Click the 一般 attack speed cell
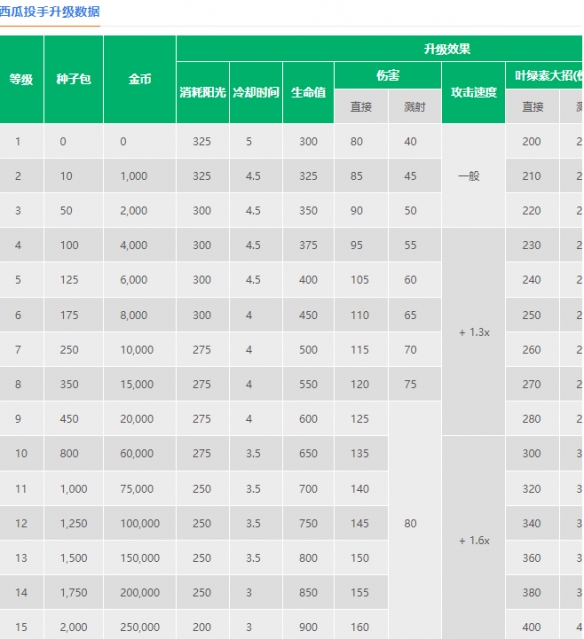The image size is (584, 639). click(x=474, y=176)
